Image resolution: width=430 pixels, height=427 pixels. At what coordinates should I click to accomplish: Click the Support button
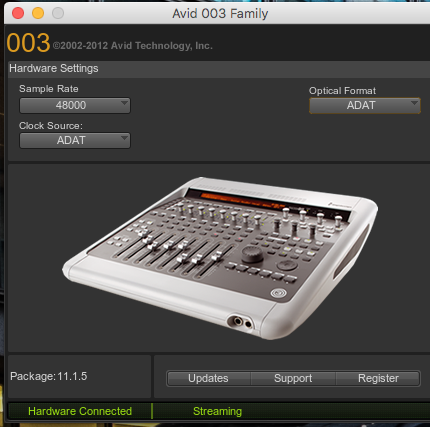tap(293, 378)
